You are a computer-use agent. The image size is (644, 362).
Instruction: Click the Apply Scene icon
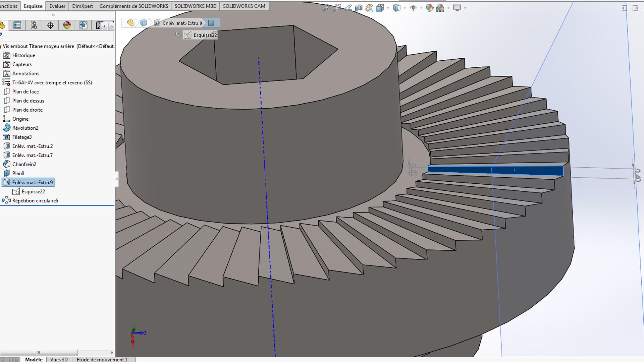(440, 8)
